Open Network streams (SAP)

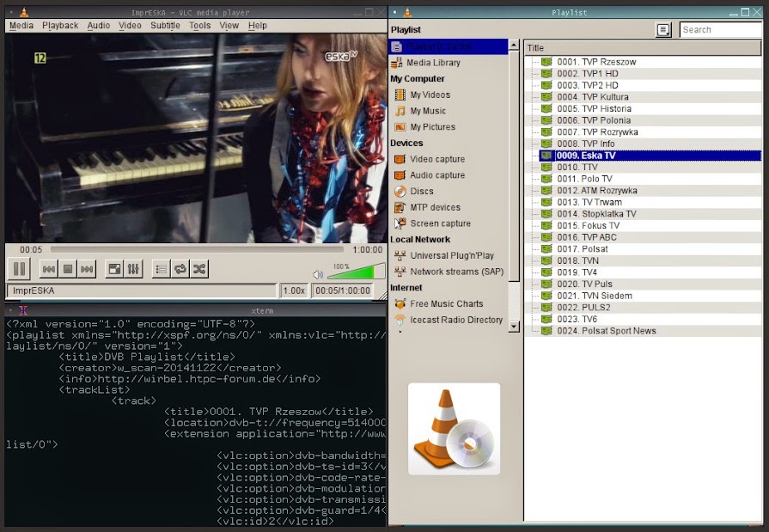449,272
